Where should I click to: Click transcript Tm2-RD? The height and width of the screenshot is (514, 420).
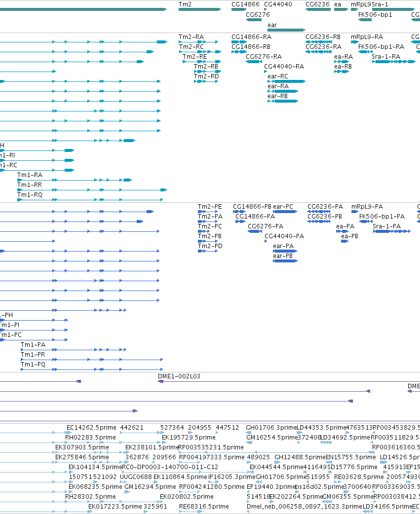click(206, 81)
